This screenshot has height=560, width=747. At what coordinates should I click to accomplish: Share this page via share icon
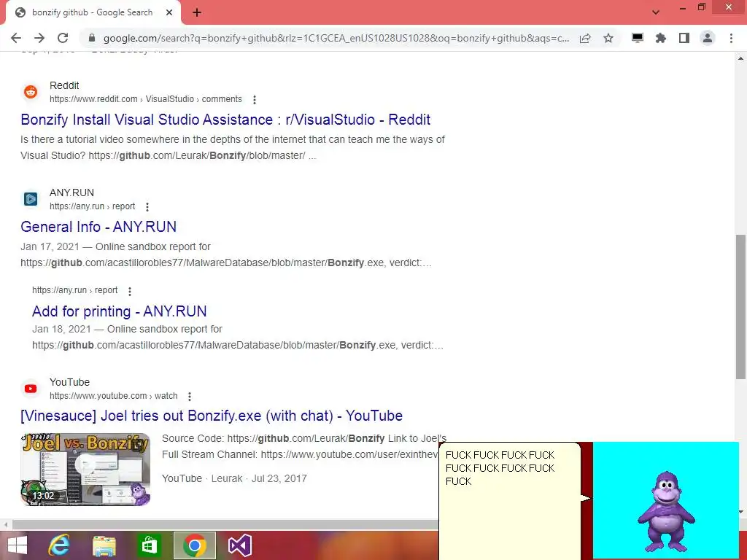pyautogui.click(x=585, y=38)
